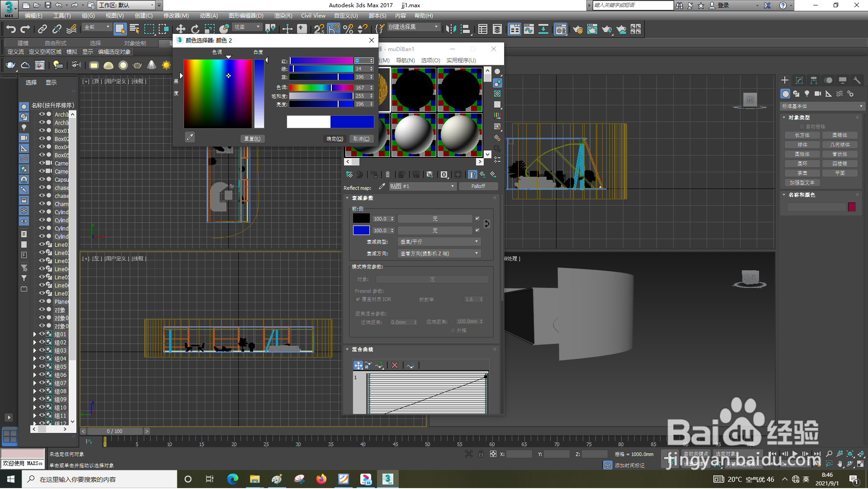868x489 pixels.
Task: Select Shapes category in Create panel
Action: [796, 94]
